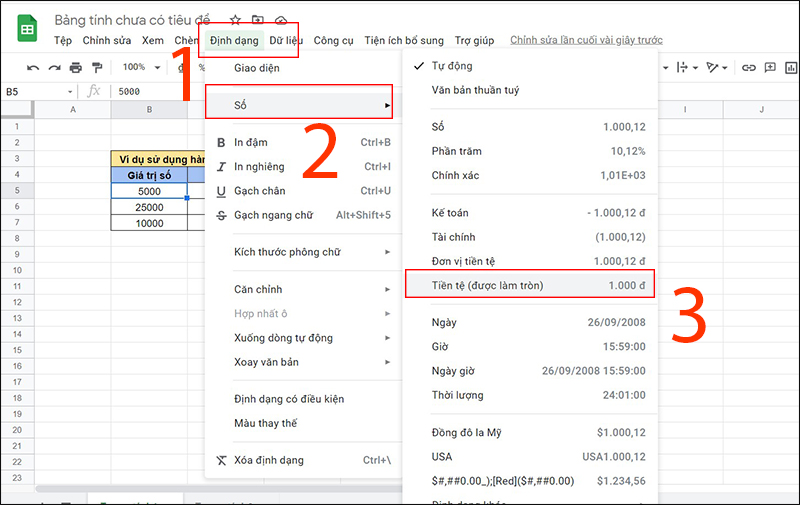Select Văn bản thuần tuý format
The image size is (800, 505).
click(530, 90)
